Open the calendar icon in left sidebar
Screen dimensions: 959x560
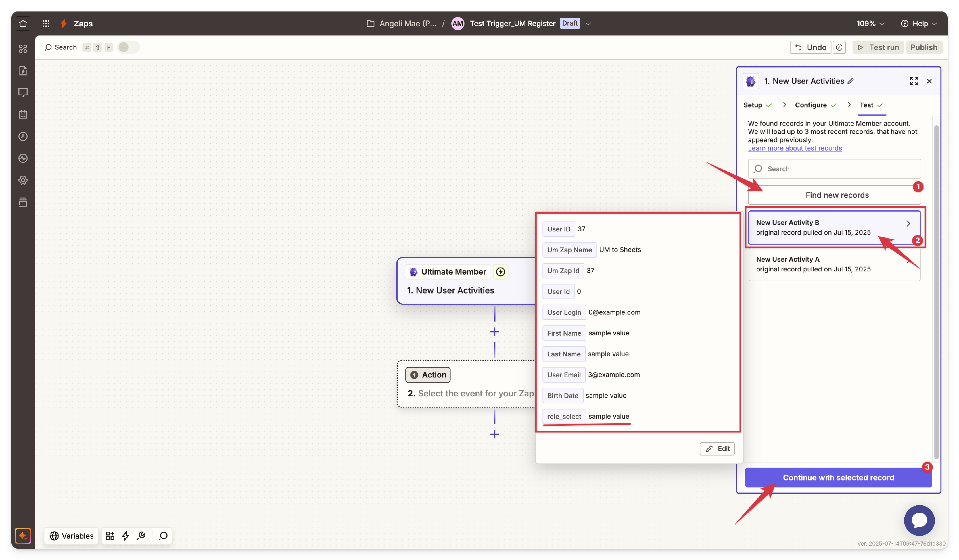tap(23, 114)
